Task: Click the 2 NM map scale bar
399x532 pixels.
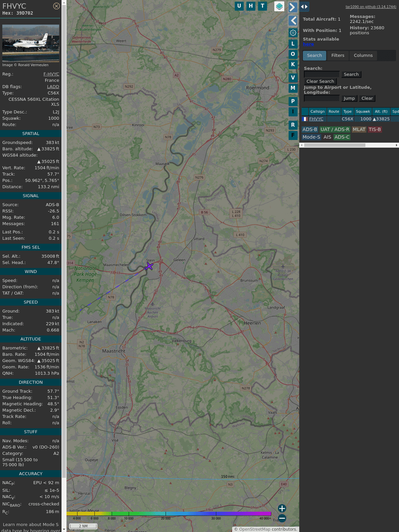Action: tap(83, 526)
